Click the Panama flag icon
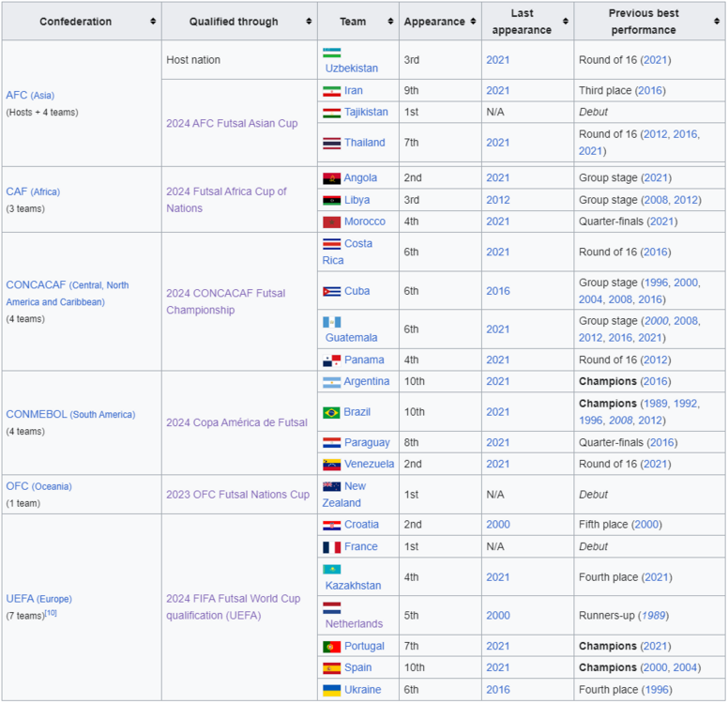Viewport: 728px width, 704px height. [x=331, y=360]
